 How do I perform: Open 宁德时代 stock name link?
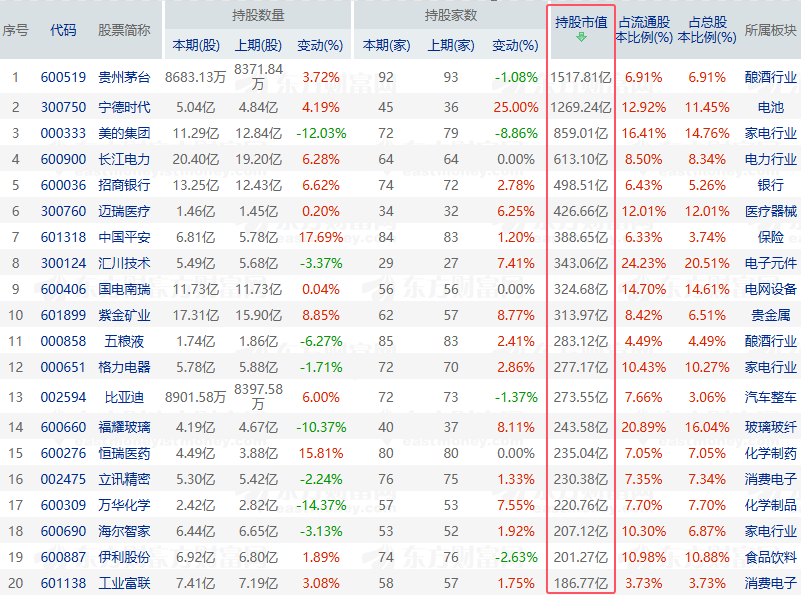coord(124,108)
